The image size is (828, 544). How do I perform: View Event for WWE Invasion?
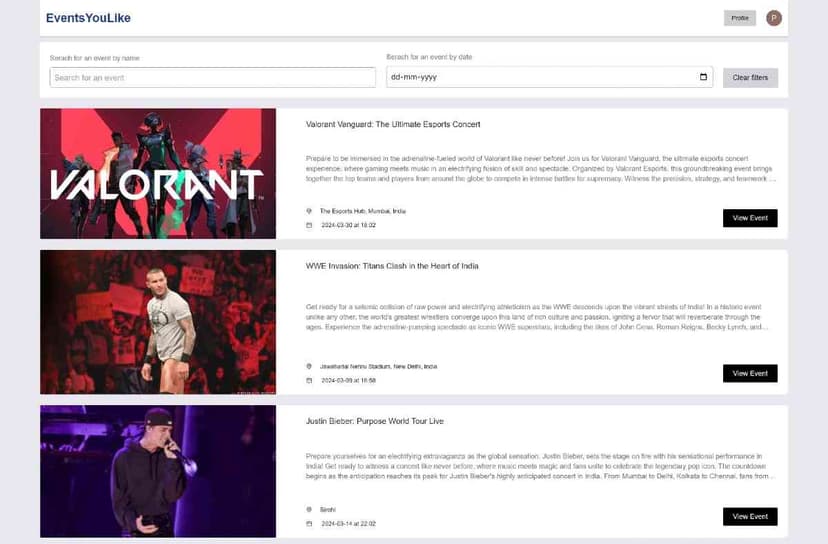[749, 373]
